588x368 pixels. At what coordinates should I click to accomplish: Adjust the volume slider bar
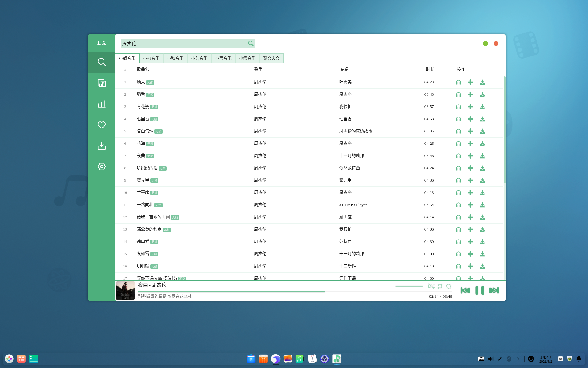coord(409,286)
